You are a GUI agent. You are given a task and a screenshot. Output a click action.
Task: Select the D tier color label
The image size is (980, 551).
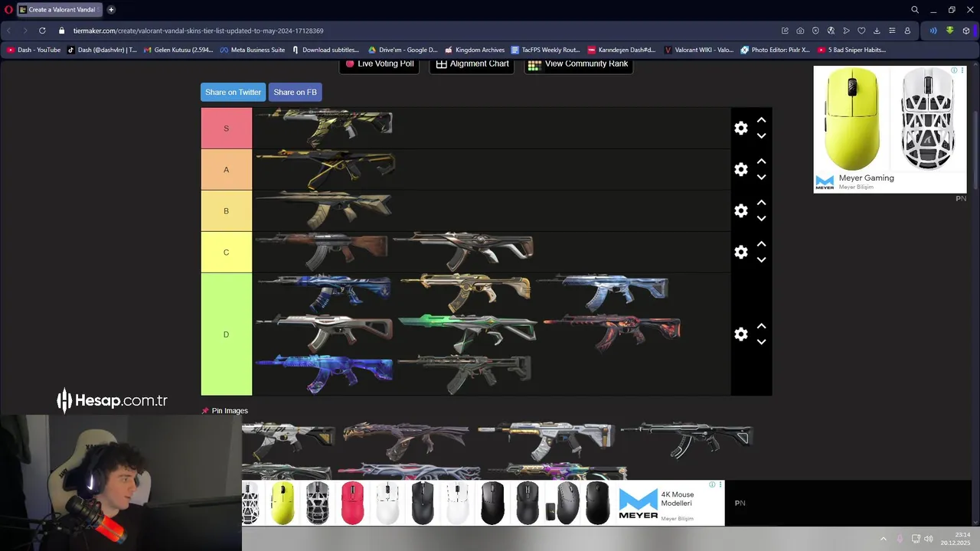[x=226, y=334]
